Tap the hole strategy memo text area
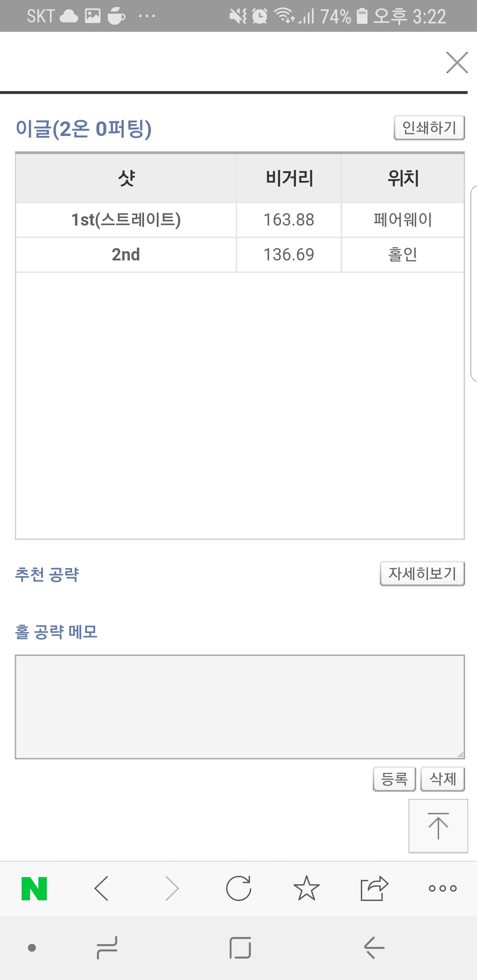The height and width of the screenshot is (980, 477). click(x=240, y=707)
